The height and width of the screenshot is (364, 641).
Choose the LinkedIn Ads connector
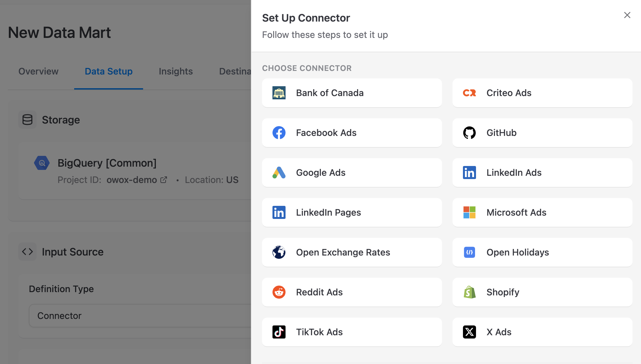(x=542, y=173)
